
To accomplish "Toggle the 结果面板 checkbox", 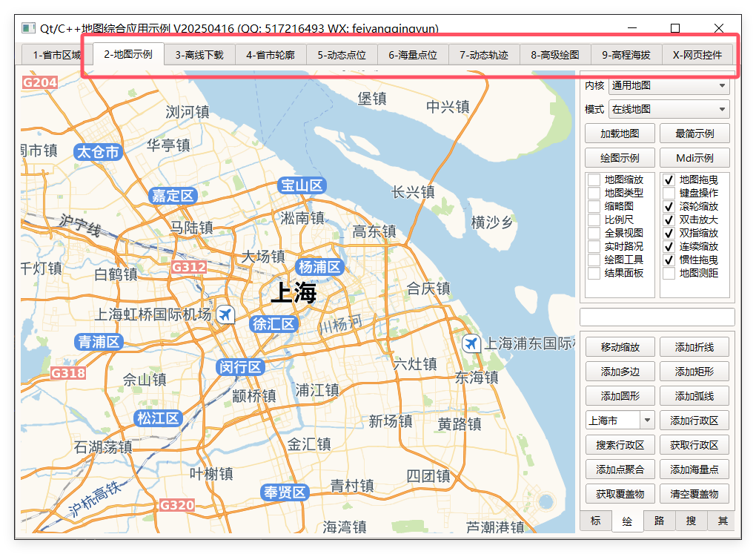I will coord(594,273).
